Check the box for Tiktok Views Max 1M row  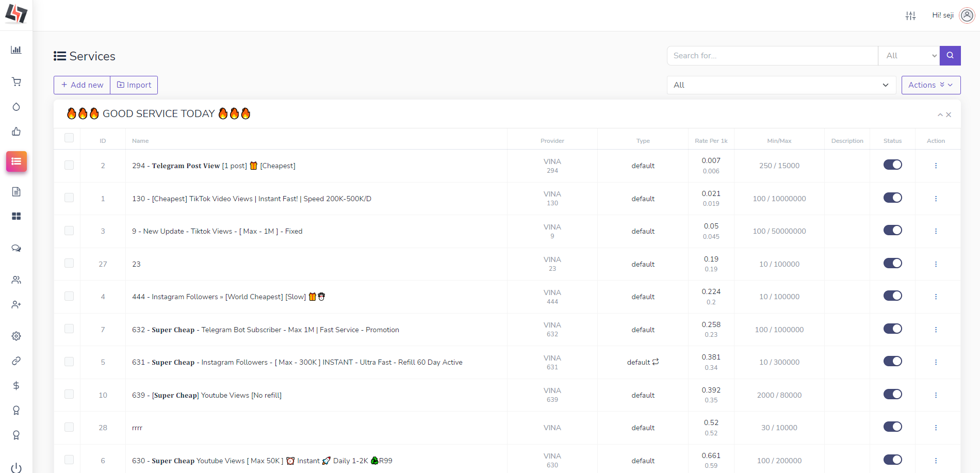click(x=69, y=231)
